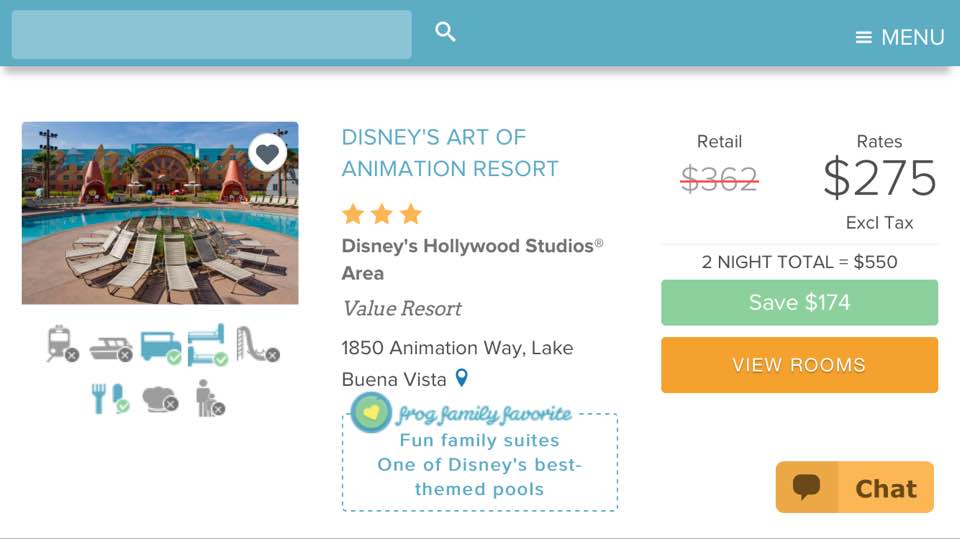Click the VIEW ROOMS button
The height and width of the screenshot is (539, 960).
pos(800,365)
